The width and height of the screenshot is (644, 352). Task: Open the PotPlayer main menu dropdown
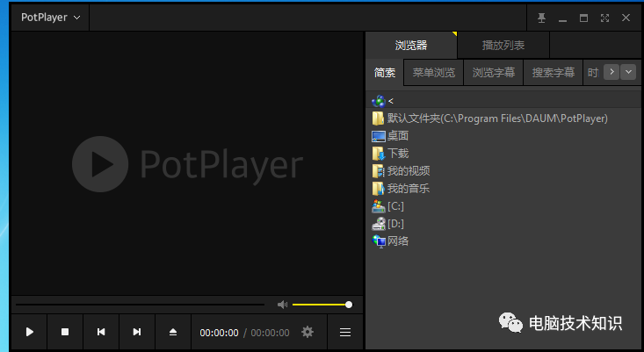(x=50, y=18)
